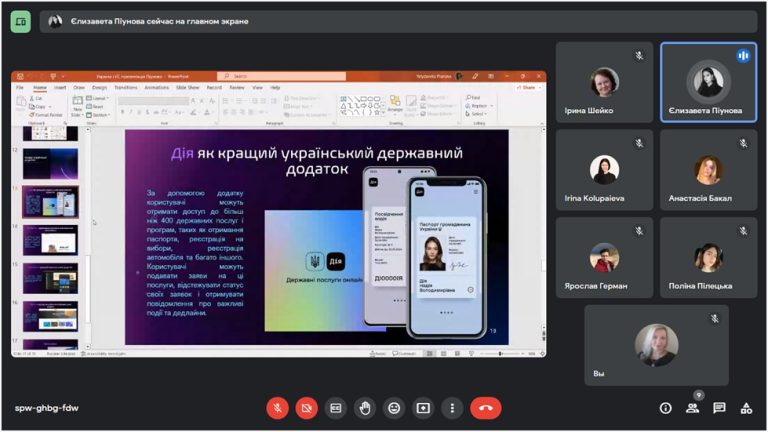
Task: Click the red leave call button
Action: tap(486, 408)
